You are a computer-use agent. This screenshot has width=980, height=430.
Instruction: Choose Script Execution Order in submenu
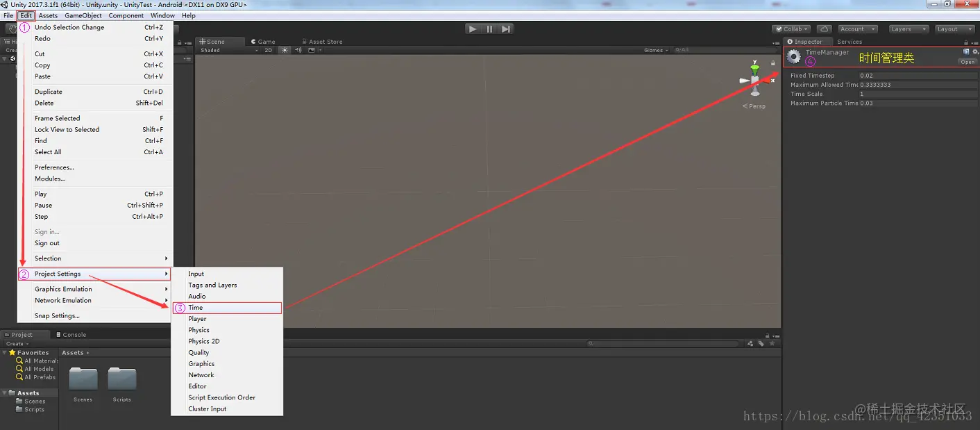coord(227,397)
